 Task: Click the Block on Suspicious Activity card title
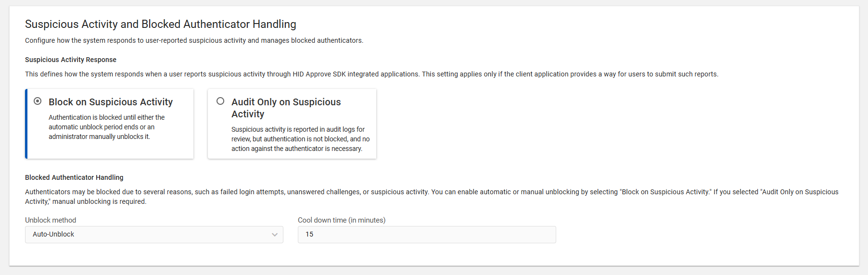[111, 102]
